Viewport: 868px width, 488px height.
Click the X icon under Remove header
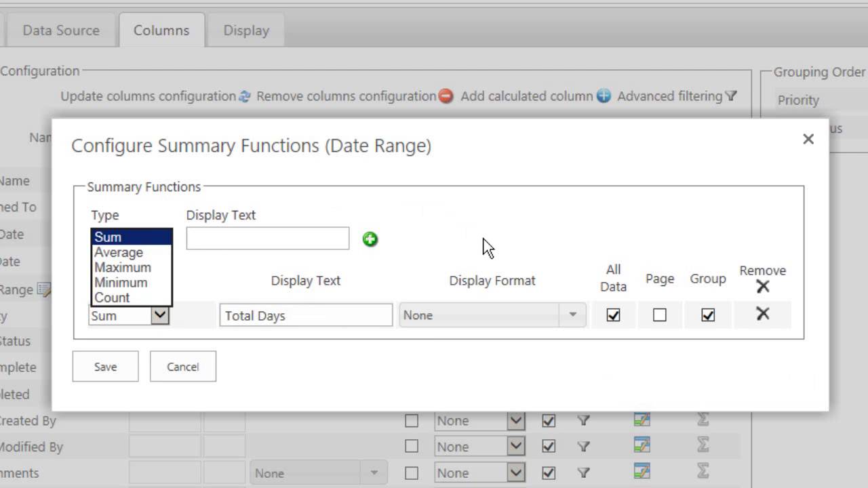(763, 287)
